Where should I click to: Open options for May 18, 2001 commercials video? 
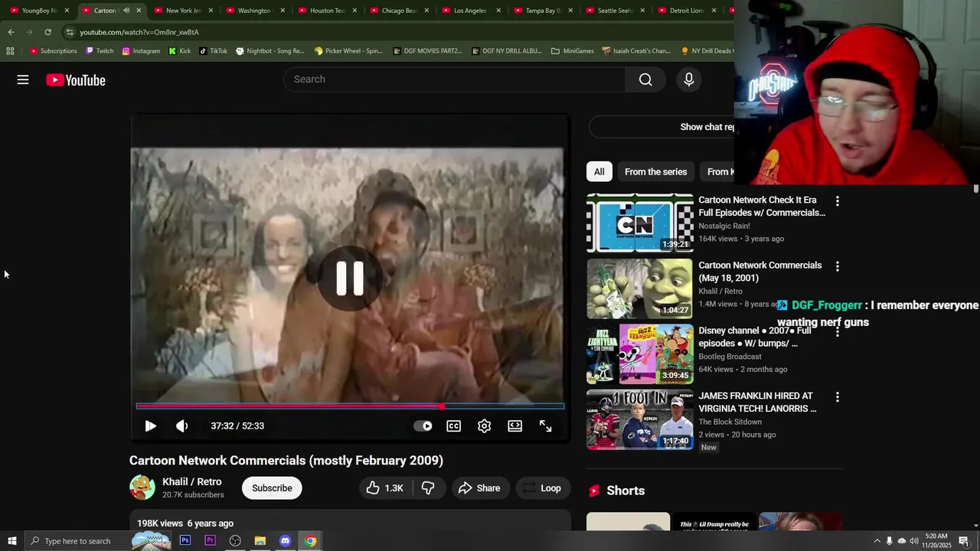pos(837,266)
